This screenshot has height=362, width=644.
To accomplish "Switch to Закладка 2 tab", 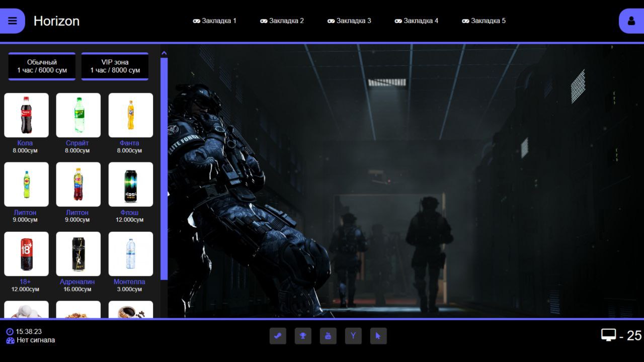I will 282,21.
